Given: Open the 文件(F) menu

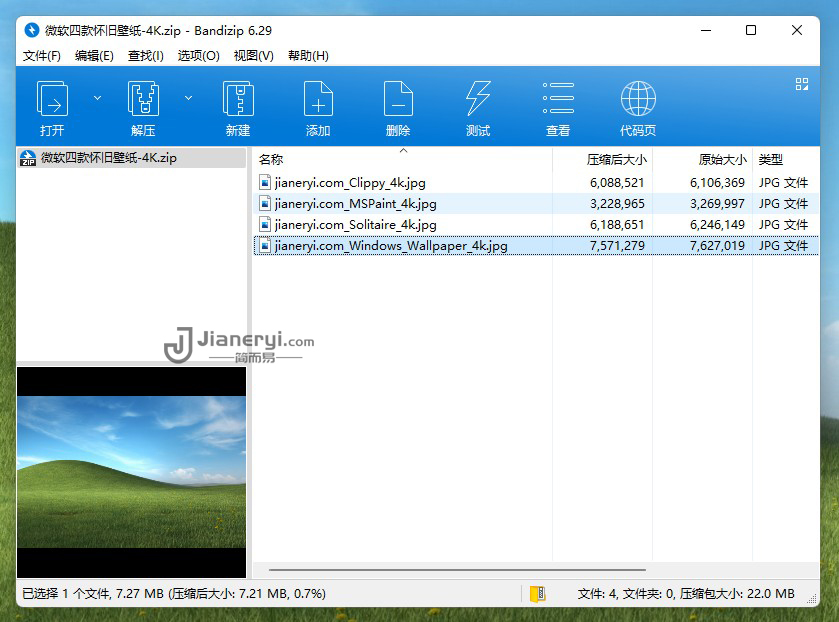Looking at the screenshot, I should (42, 56).
